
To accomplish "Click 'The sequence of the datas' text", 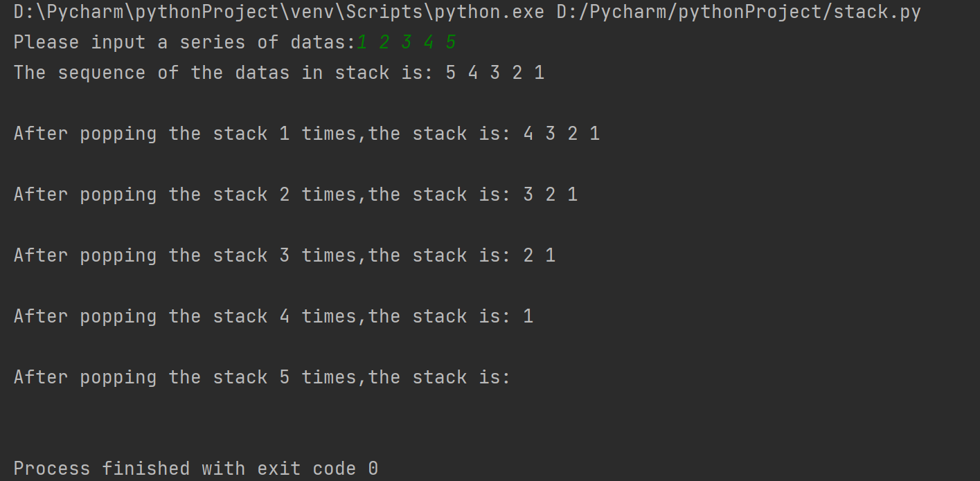I will pos(151,73).
